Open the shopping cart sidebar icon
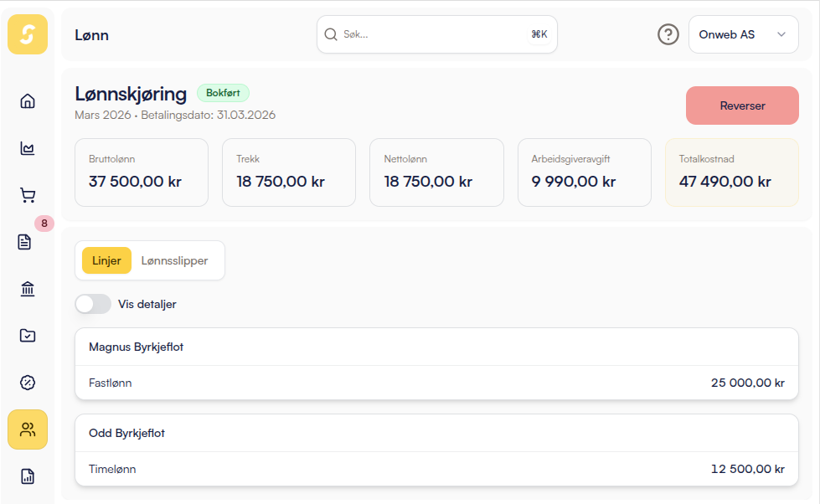This screenshot has width=820, height=504. pos(28,195)
